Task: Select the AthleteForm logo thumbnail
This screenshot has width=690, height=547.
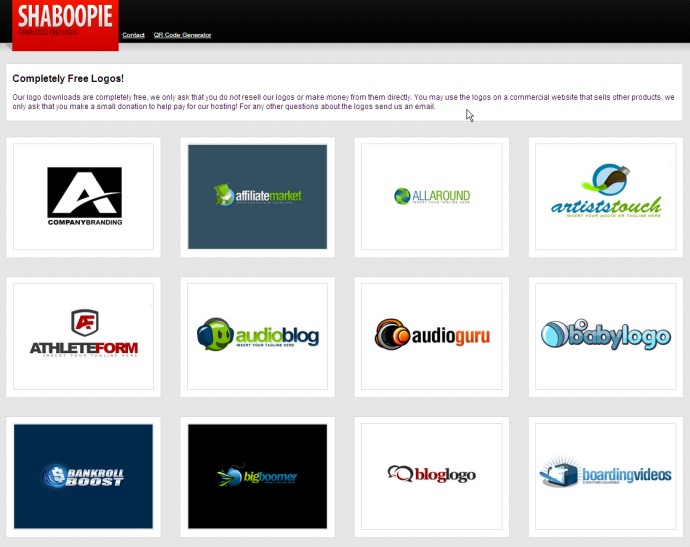Action: pyautogui.click(x=83, y=337)
